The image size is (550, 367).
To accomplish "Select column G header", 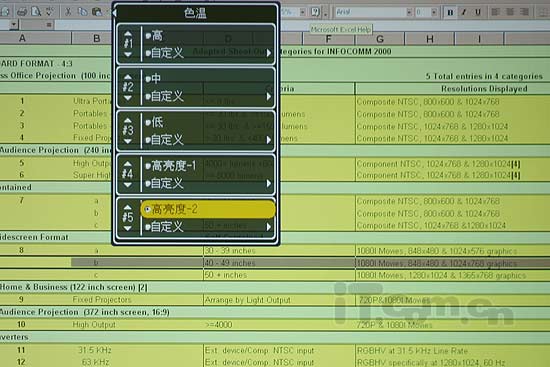I will (380, 39).
